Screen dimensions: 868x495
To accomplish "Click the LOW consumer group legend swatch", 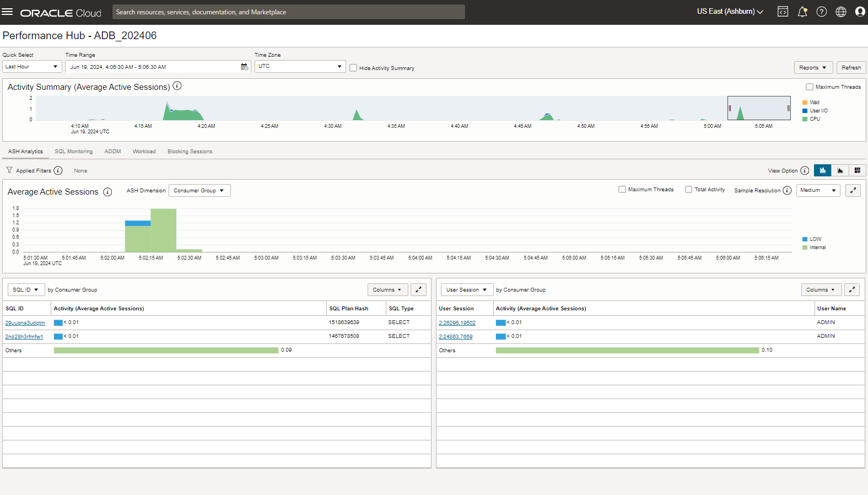I will [805, 239].
